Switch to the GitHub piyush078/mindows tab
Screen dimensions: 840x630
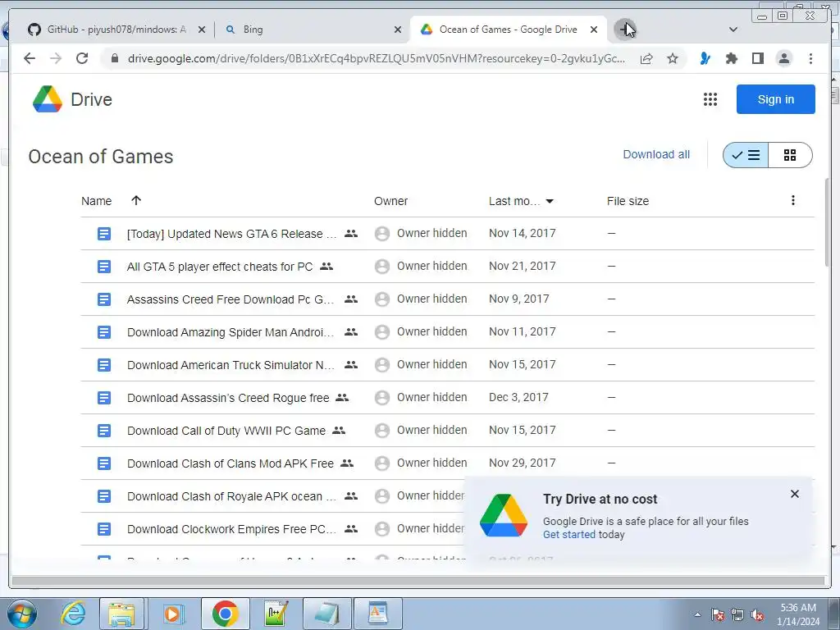116,30
